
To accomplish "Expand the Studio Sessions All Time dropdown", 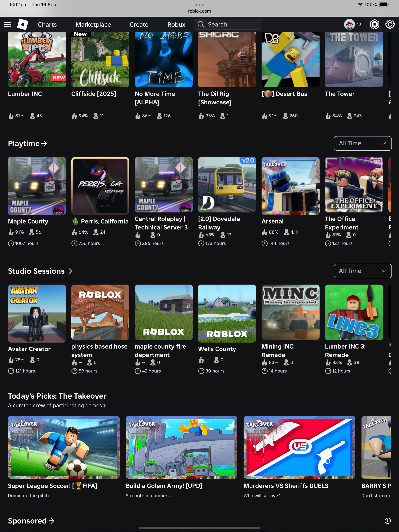I will pyautogui.click(x=362, y=271).
